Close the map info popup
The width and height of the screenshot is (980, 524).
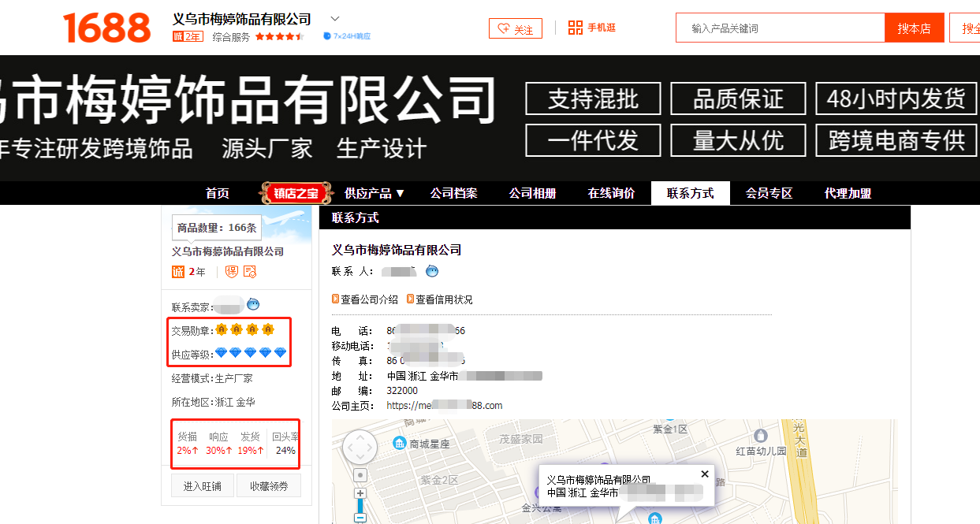[705, 474]
